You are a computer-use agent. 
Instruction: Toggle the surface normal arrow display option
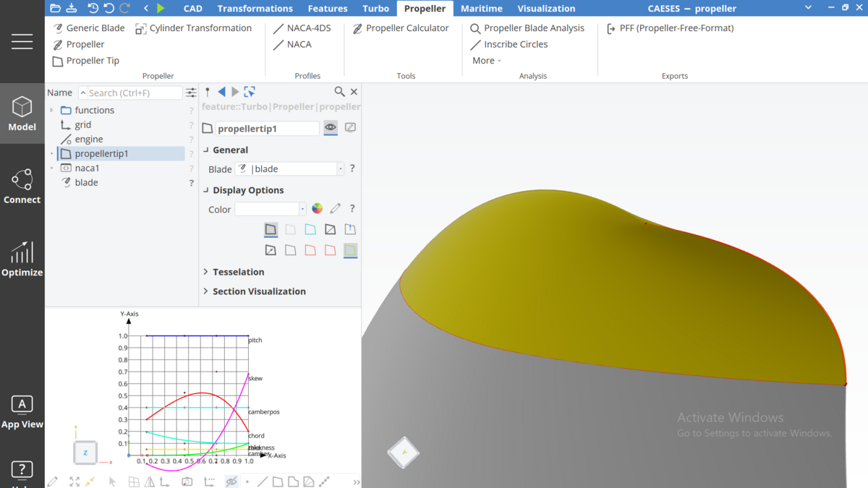pos(350,230)
